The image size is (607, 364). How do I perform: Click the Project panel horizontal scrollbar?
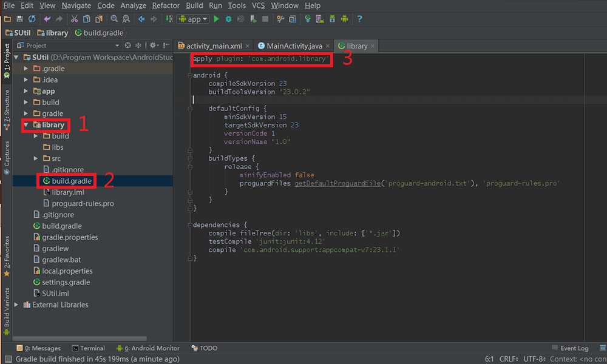click(x=79, y=337)
